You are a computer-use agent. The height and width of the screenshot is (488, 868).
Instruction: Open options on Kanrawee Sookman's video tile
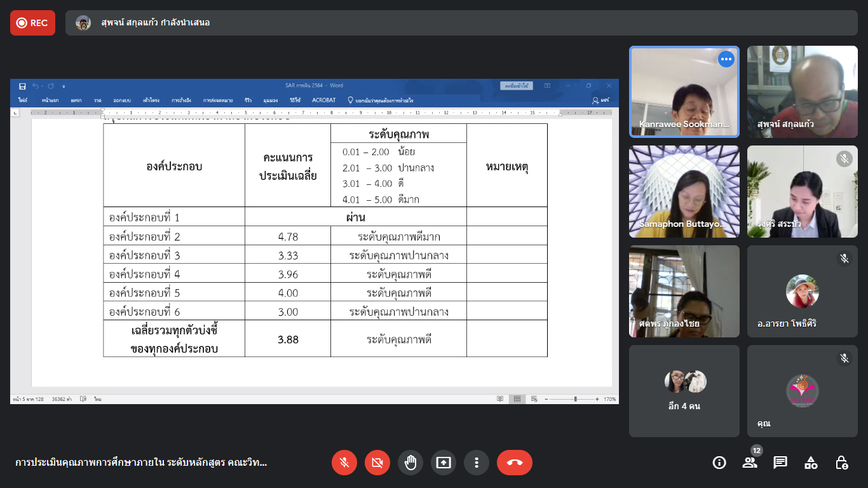(x=726, y=59)
